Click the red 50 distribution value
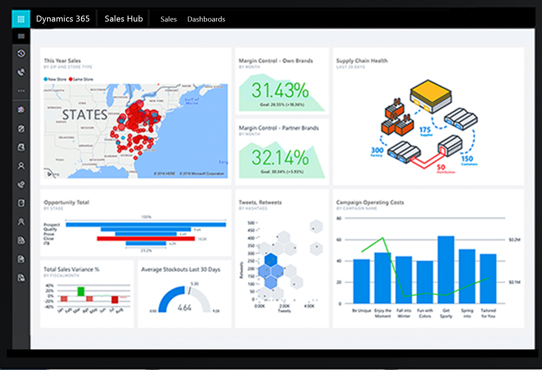542x370 pixels. [x=441, y=167]
